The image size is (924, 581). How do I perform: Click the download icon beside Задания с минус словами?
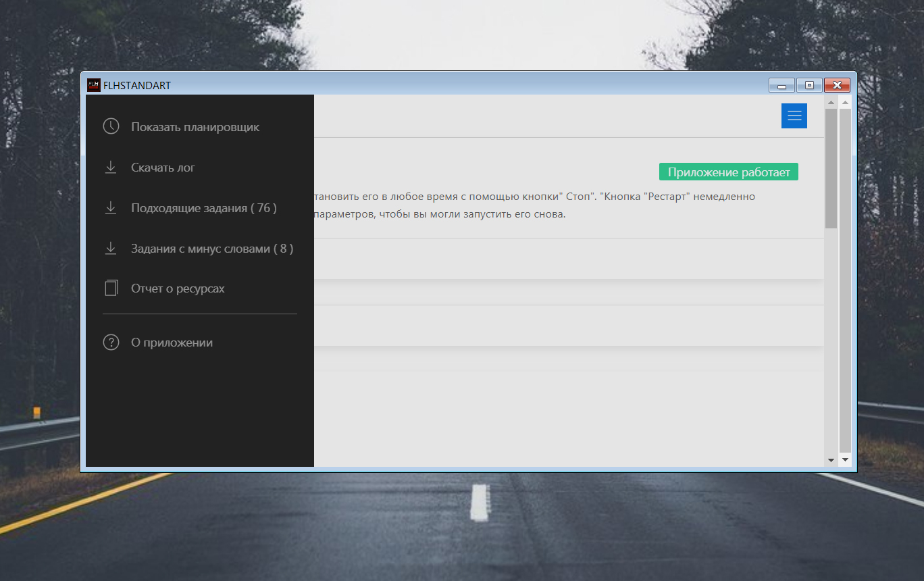click(111, 248)
